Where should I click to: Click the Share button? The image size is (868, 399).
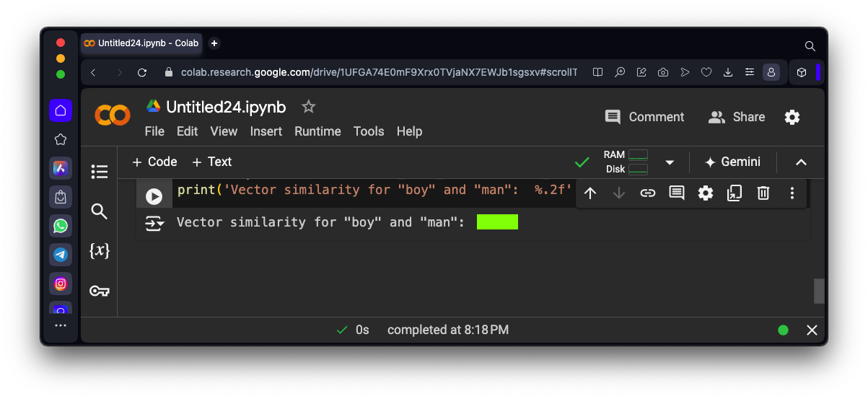(737, 117)
